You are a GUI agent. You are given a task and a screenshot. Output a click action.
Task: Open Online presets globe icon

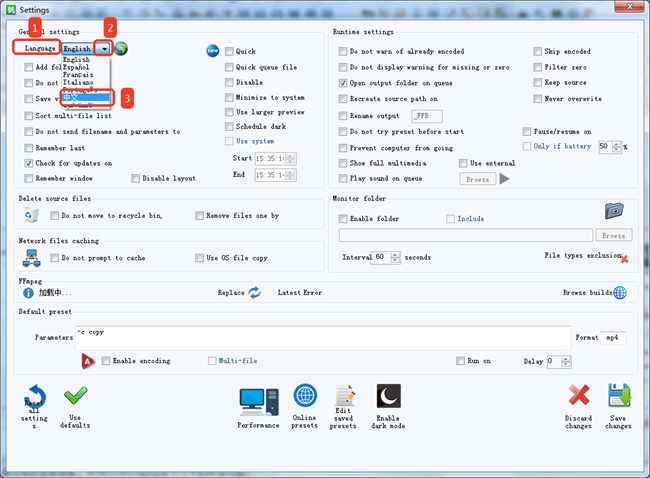pyautogui.click(x=304, y=397)
